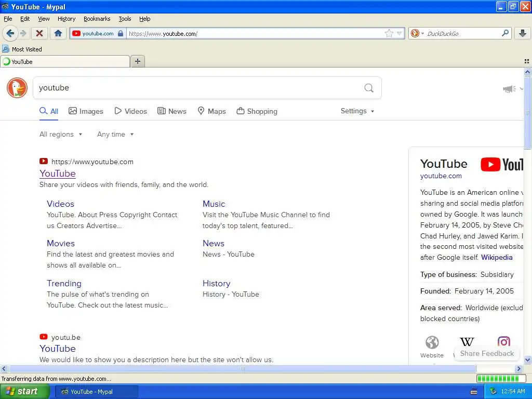Stop loading with the red X button
Image resolution: width=532 pixels, height=399 pixels.
[x=39, y=33]
